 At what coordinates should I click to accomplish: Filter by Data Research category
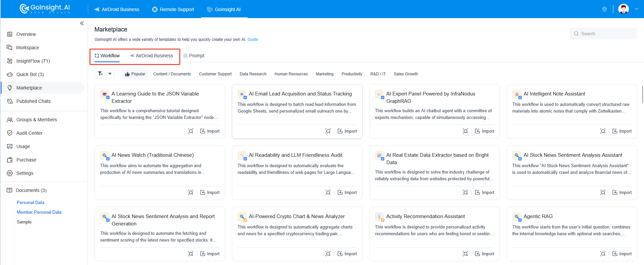pos(253,74)
